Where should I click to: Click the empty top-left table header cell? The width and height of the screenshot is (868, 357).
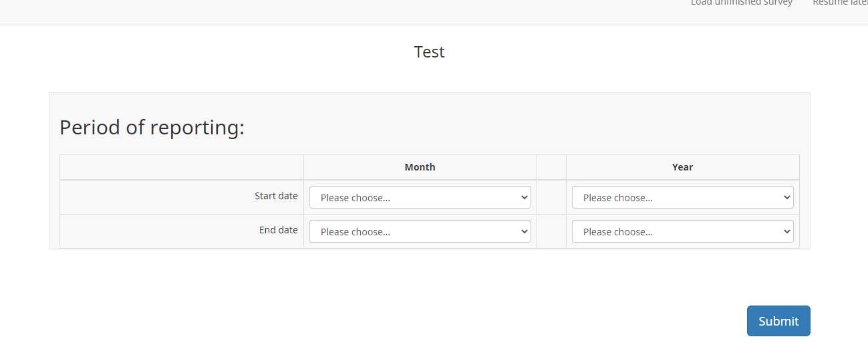pyautogui.click(x=182, y=167)
